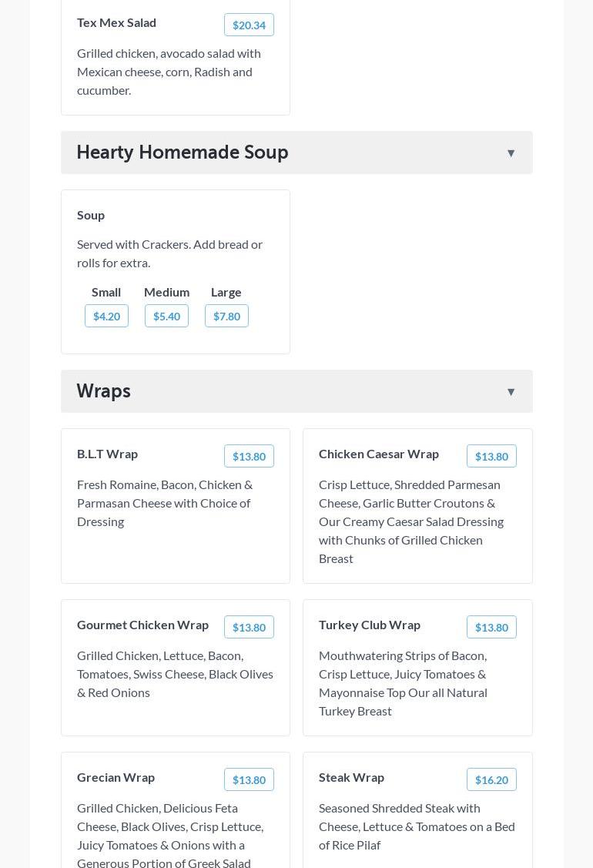Add Grecian Wrap at $13.80
The width and height of the screenshot is (593, 868).
[x=249, y=780]
